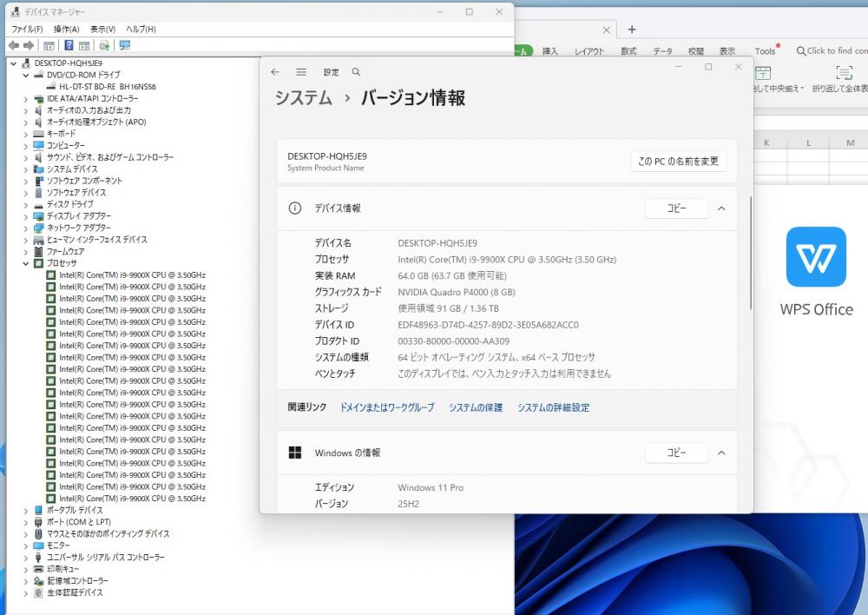This screenshot has height=615, width=868.
Task: Add new tab with plus icon in WPS
Action: point(632,30)
